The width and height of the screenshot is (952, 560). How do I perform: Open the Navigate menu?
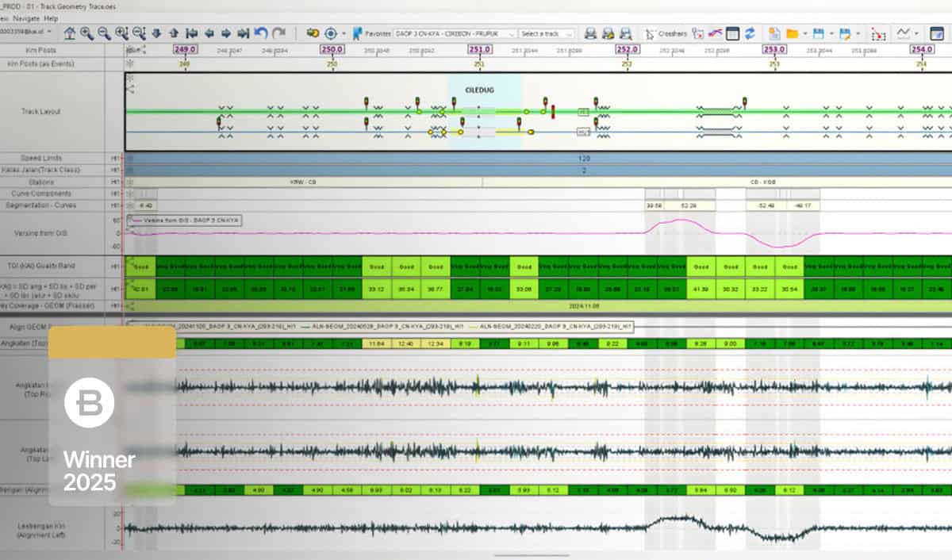point(26,17)
